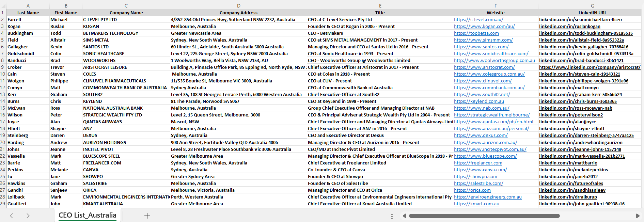The width and height of the screenshot is (644, 222).
Task: Go to previous sheet arrow
Action: [x=11, y=216]
